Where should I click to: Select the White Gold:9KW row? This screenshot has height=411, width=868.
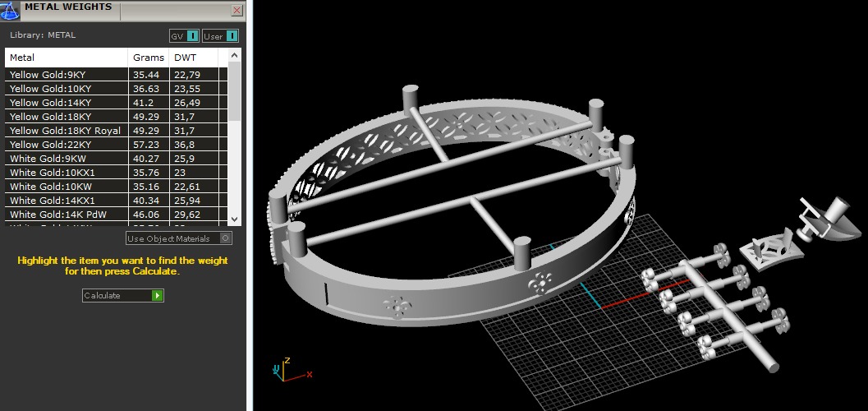point(117,159)
